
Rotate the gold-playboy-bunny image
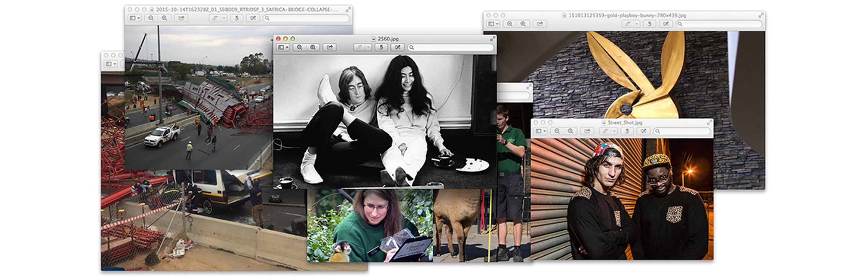(x=649, y=24)
